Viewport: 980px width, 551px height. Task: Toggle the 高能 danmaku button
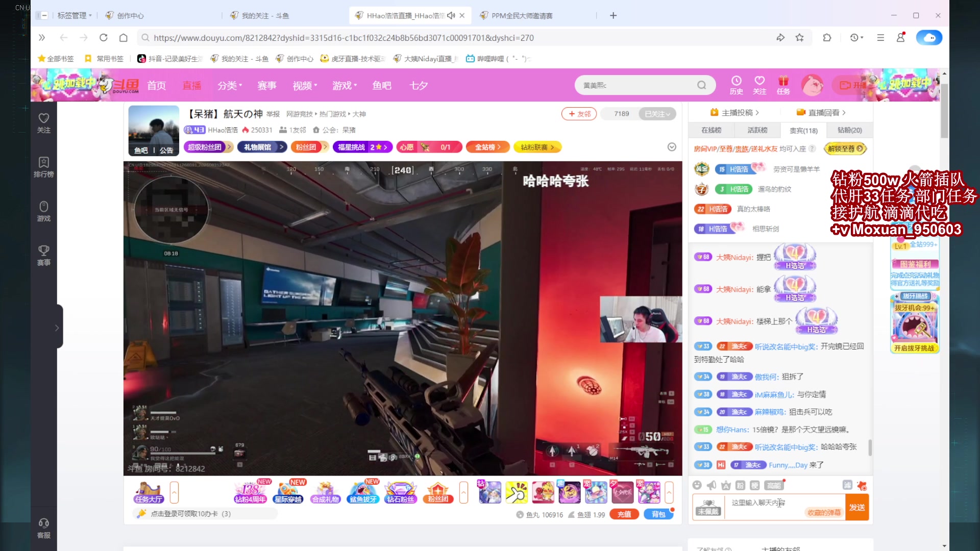tap(774, 485)
